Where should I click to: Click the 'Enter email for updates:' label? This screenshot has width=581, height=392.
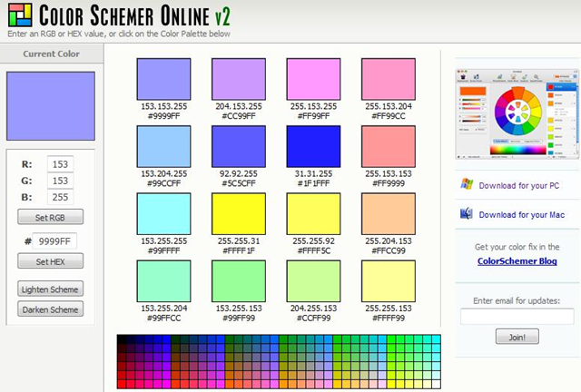(517, 301)
